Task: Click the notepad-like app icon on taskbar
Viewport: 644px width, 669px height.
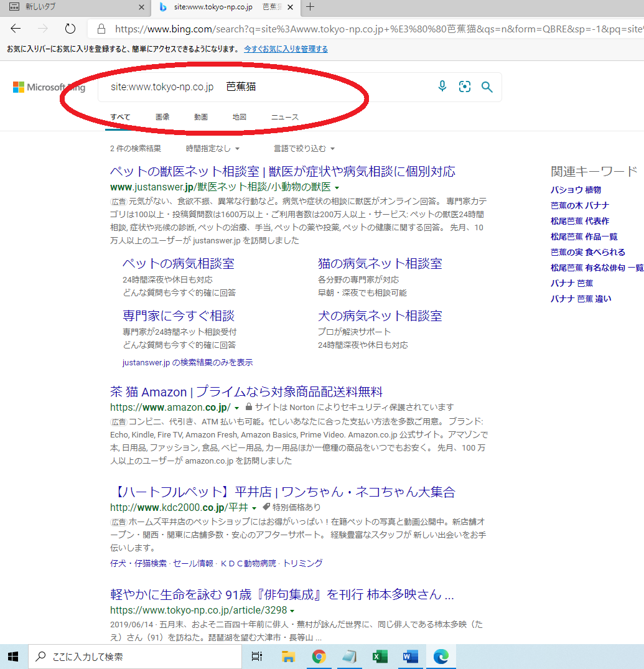Action: (x=349, y=657)
